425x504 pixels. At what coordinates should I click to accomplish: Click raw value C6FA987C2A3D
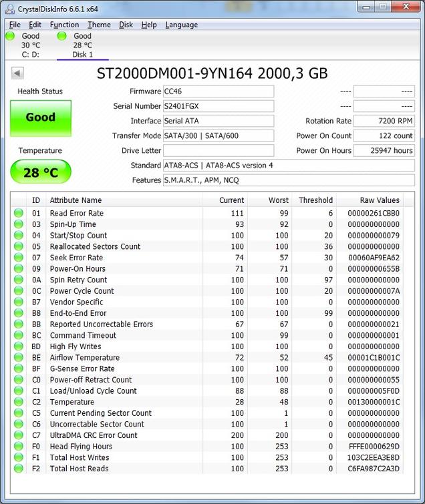click(374, 469)
